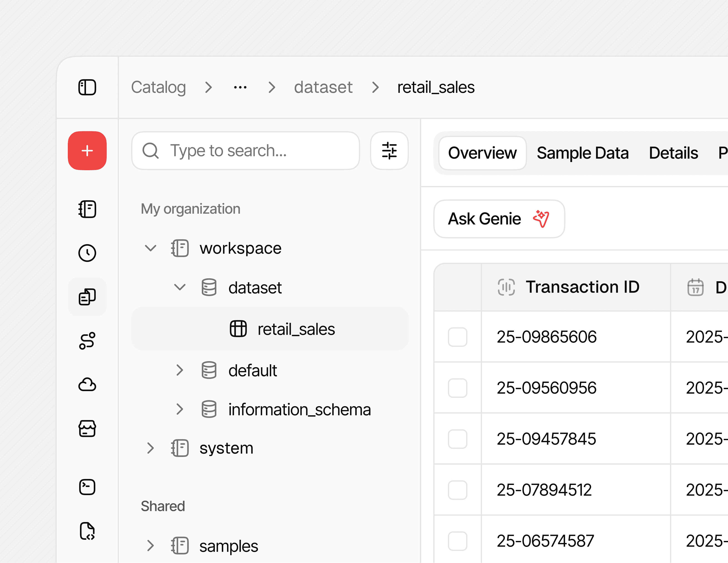Screen dimensions: 728x563
Task: Open the workflow nodes sidebar icon
Action: (87, 341)
